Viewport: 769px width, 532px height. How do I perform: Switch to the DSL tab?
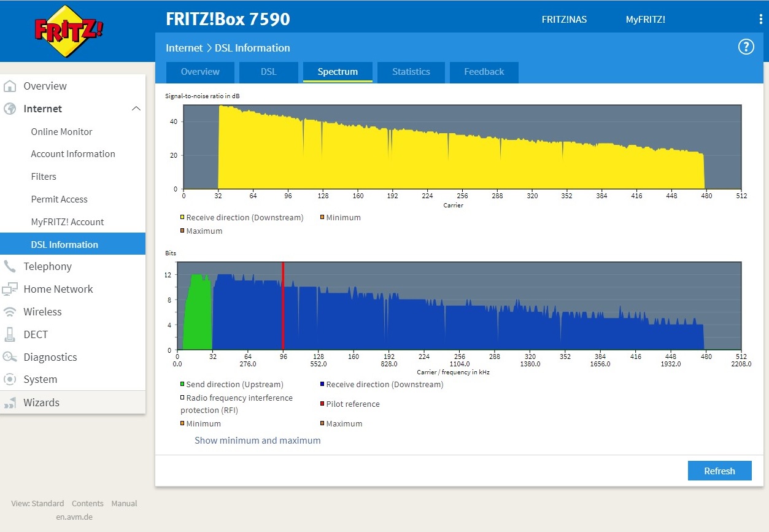click(x=269, y=72)
